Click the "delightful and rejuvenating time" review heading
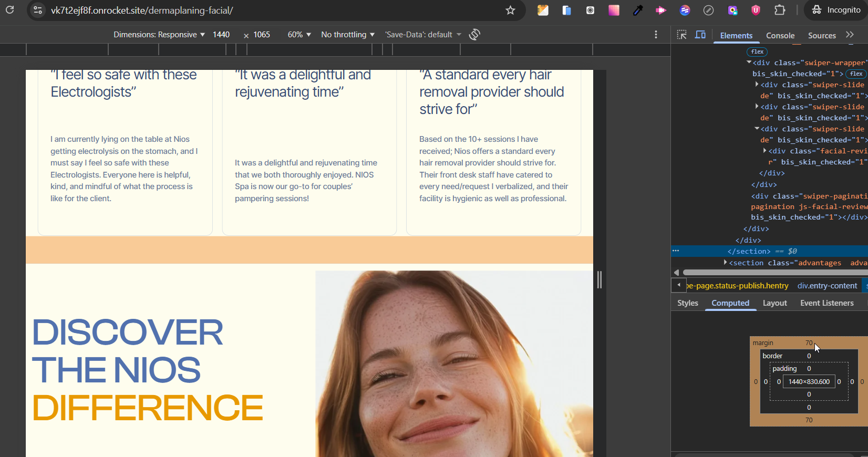This screenshot has height=457, width=868. pos(303,84)
